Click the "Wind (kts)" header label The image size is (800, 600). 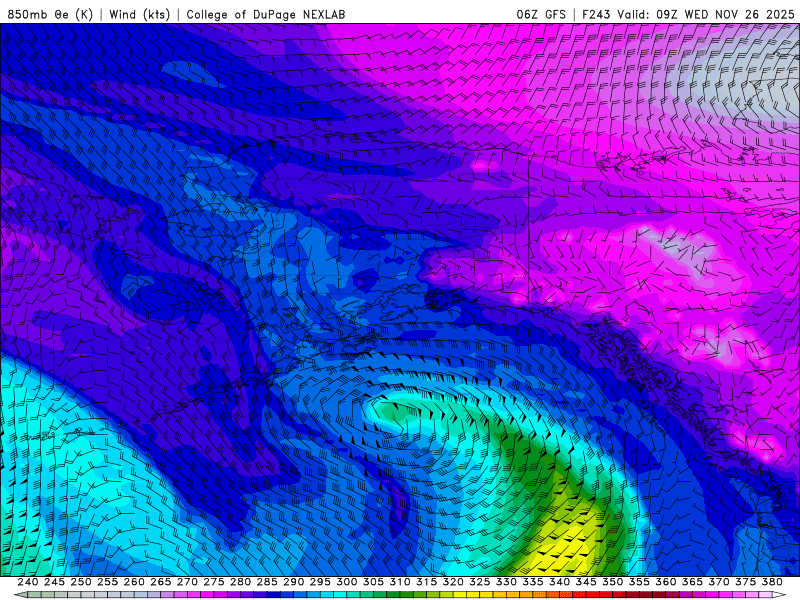pos(139,14)
